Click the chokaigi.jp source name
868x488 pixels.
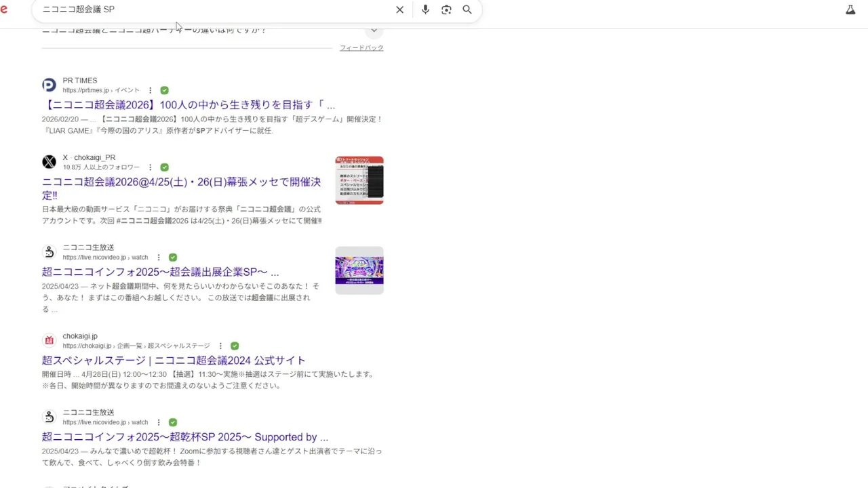click(80, 336)
